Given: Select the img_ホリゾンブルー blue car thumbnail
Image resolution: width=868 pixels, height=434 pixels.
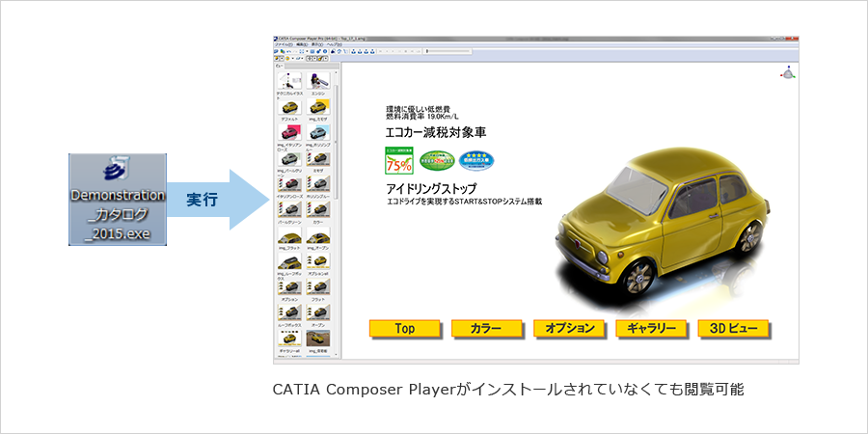Looking at the screenshot, I should coord(318,132).
